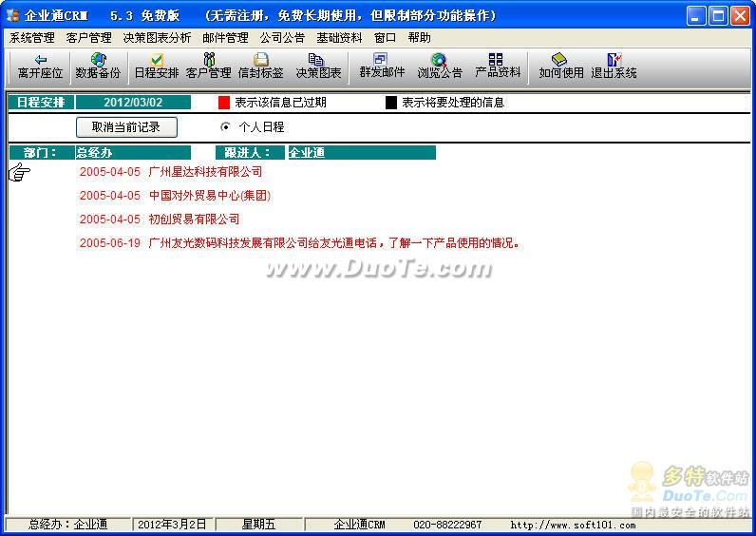Click the 2012/03/02 date field
The image size is (756, 536).
coord(133,103)
